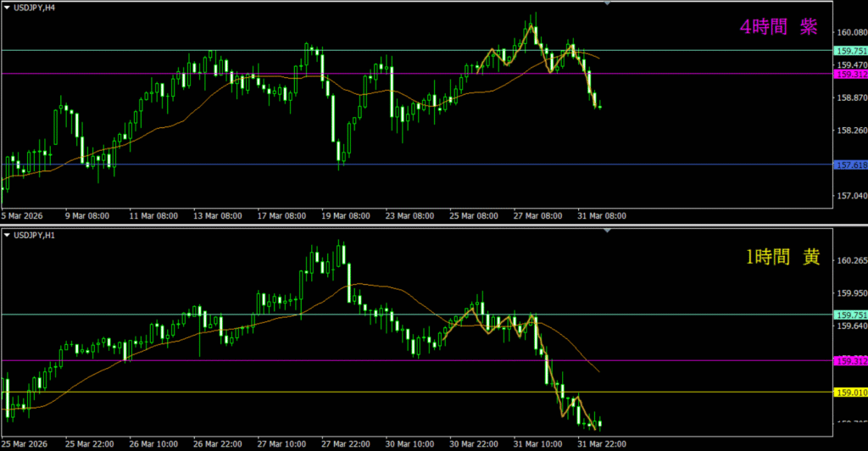The image size is (868, 451).
Task: Open the USDJPY,H1 chart title dropdown arrow
Action: point(7,234)
